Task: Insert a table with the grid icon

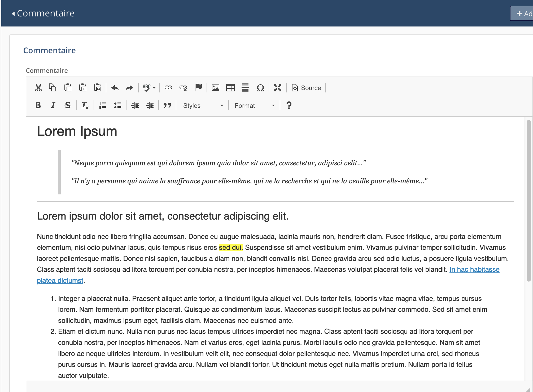Action: pyautogui.click(x=230, y=88)
